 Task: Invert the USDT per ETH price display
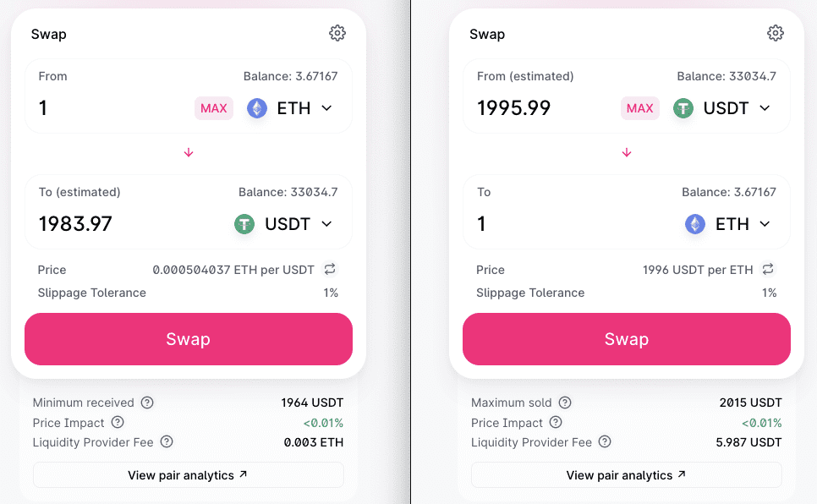[768, 269]
